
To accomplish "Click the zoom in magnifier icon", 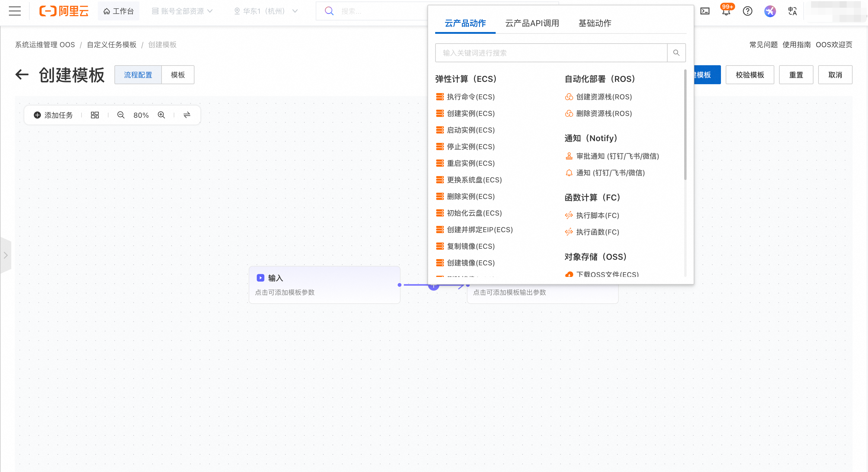I will click(x=161, y=115).
